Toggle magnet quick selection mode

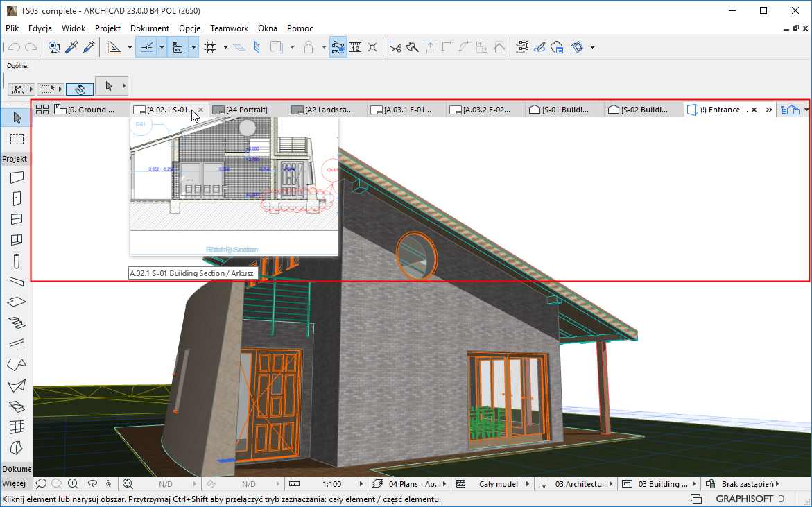coord(80,89)
